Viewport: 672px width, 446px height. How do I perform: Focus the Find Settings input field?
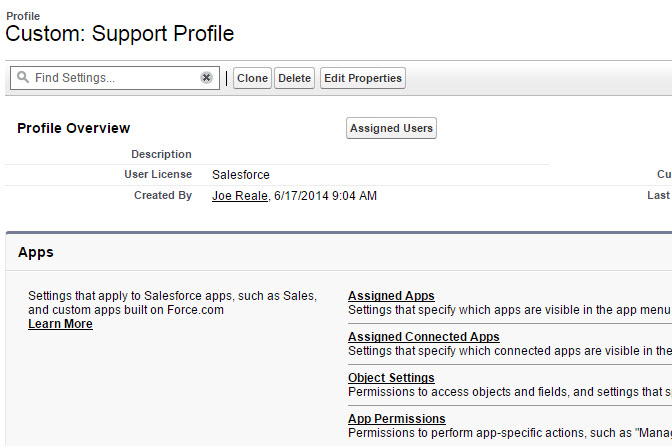pos(115,78)
